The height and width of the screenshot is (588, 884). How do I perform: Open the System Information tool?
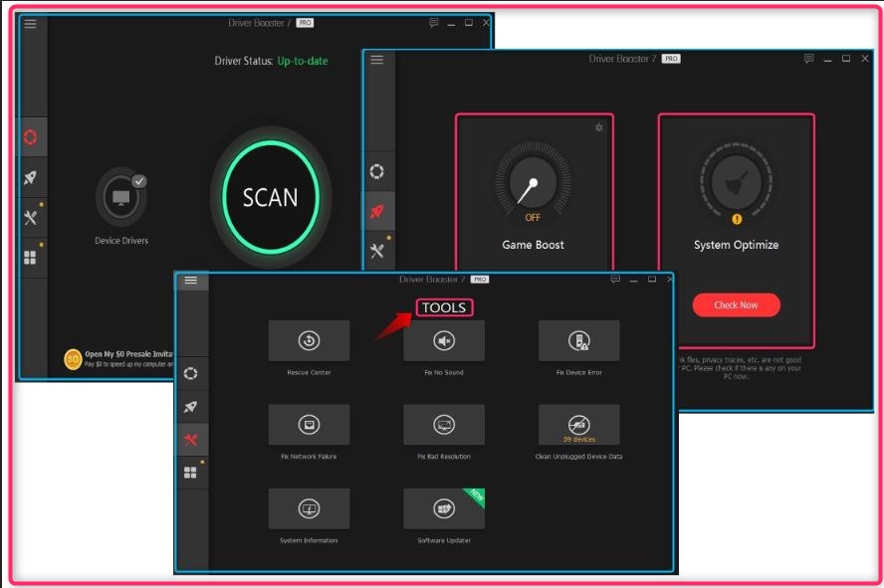(309, 508)
